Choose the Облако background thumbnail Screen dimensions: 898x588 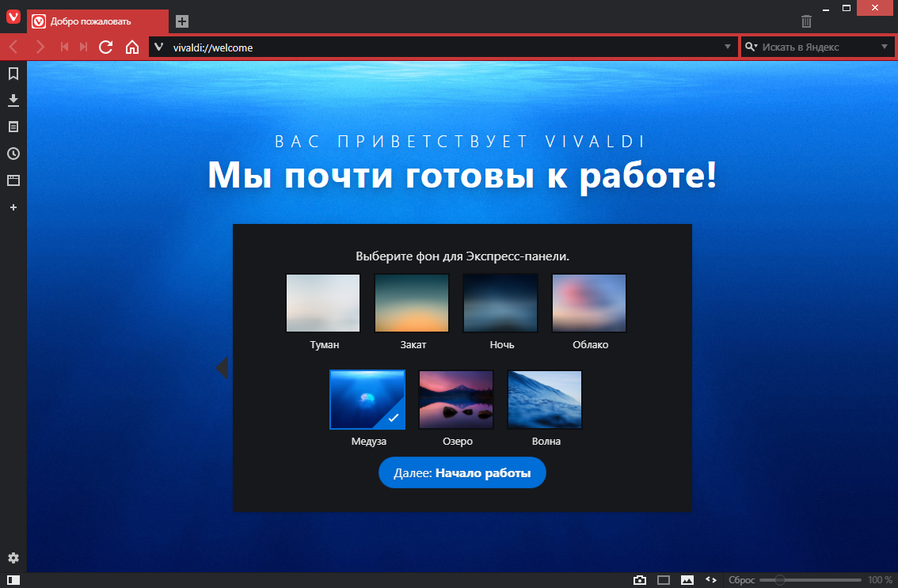[x=589, y=303]
